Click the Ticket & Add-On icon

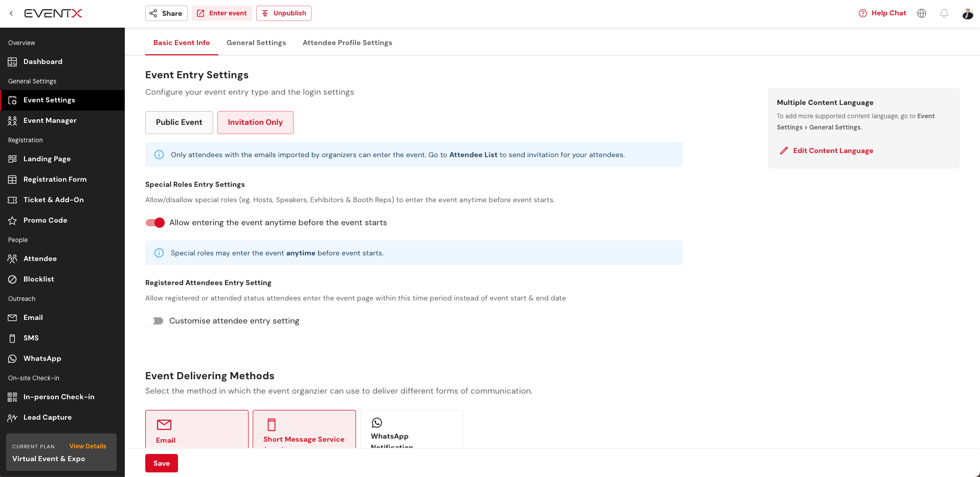coord(12,200)
